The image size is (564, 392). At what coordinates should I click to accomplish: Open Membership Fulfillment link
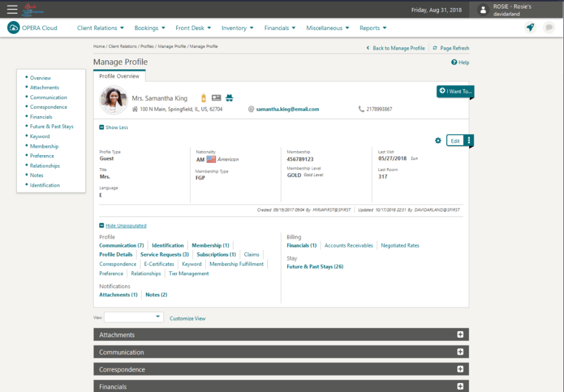236,264
